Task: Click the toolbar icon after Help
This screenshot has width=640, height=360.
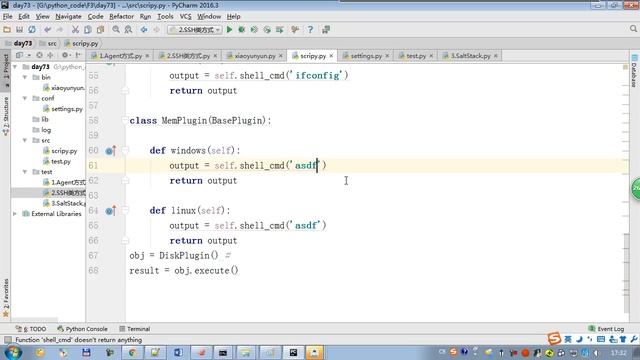Action: [326, 29]
